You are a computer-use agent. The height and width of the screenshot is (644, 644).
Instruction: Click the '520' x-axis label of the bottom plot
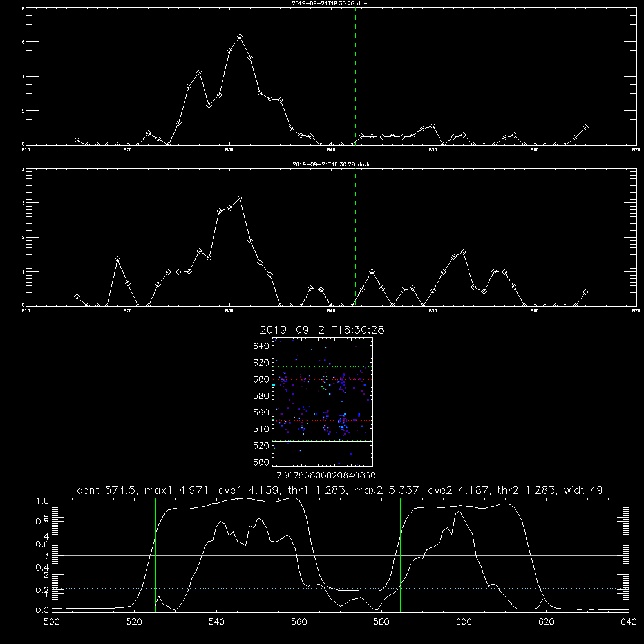[134, 622]
